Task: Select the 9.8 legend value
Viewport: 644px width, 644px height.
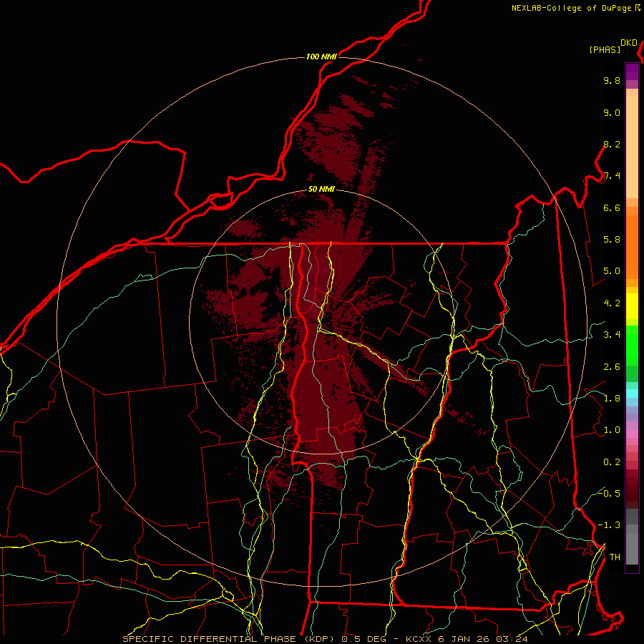Action: (x=612, y=80)
